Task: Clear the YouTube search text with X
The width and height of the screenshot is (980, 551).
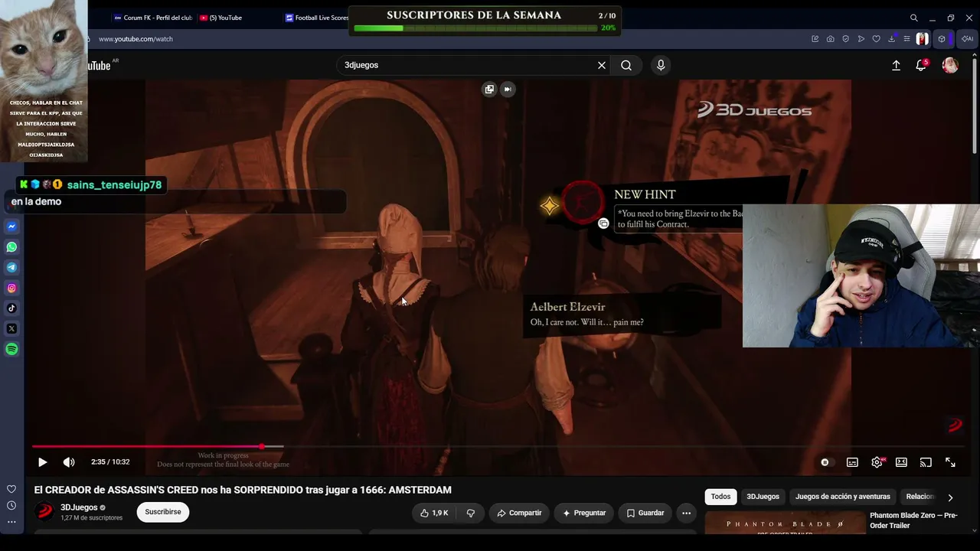Action: coord(602,65)
